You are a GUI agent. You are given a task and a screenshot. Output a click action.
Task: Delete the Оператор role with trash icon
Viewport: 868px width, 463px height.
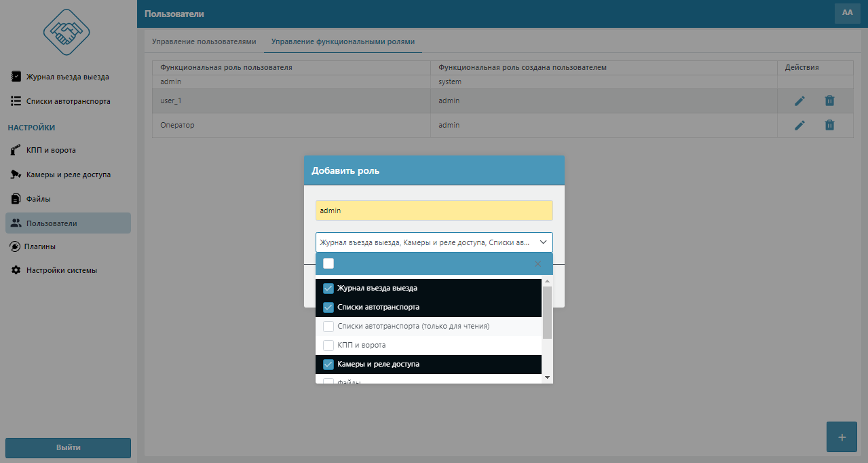[x=829, y=125]
